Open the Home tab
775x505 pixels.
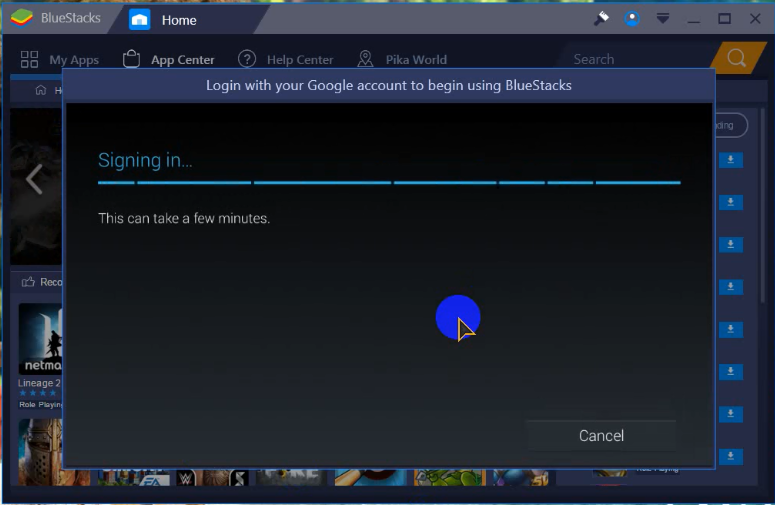178,20
